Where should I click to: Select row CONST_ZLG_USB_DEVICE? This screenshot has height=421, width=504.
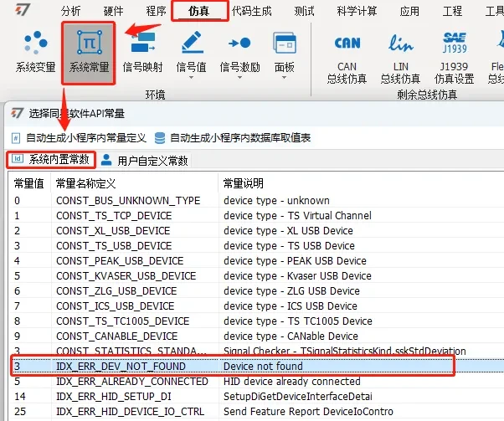coord(256,291)
